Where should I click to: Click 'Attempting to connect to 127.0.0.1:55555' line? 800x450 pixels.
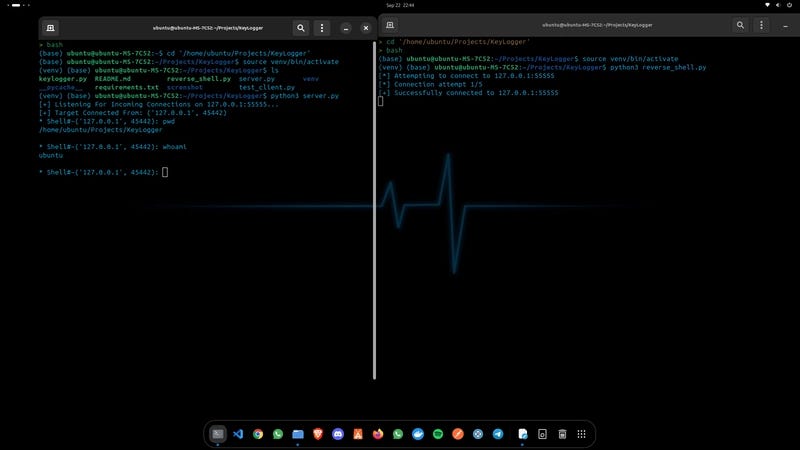click(x=466, y=76)
